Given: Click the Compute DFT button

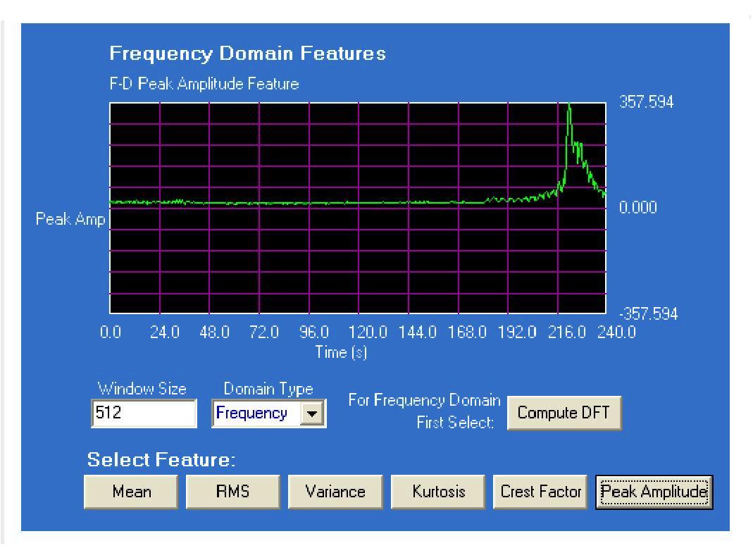Looking at the screenshot, I should coord(564,412).
